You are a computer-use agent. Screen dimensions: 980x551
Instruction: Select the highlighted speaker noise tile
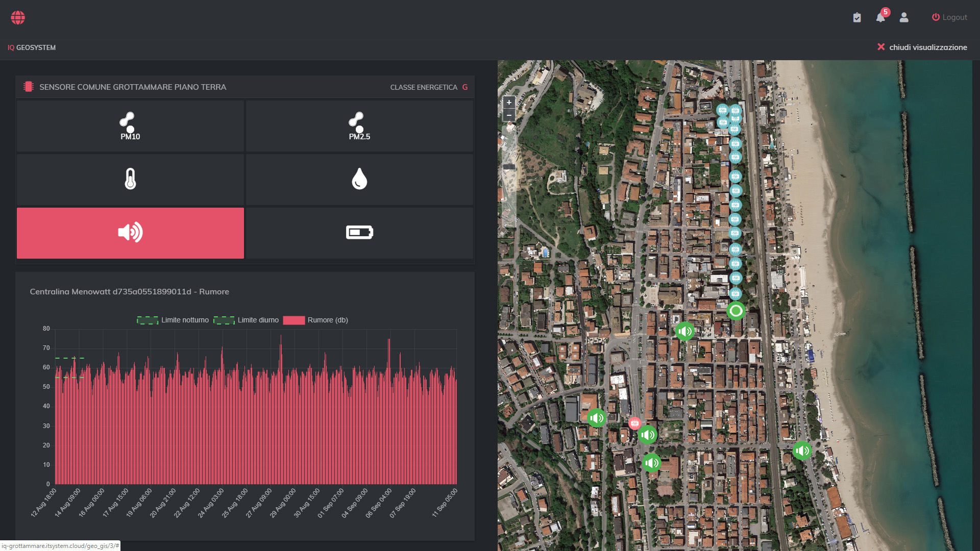[x=130, y=233]
